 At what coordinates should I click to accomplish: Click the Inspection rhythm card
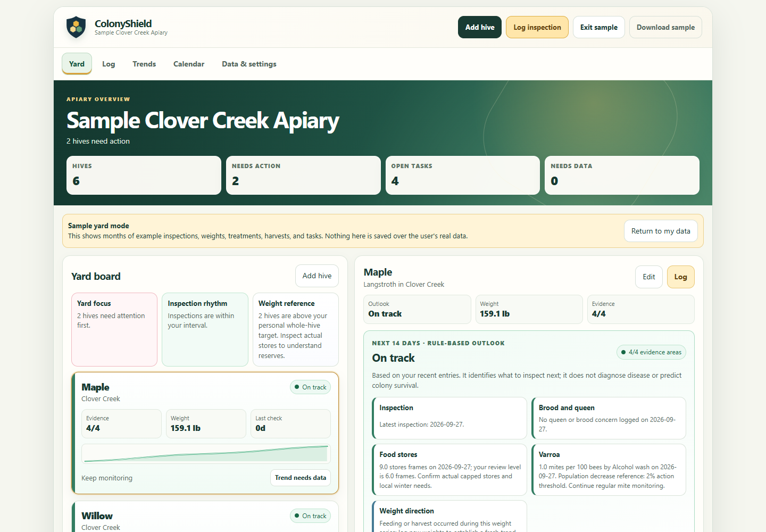coord(205,329)
